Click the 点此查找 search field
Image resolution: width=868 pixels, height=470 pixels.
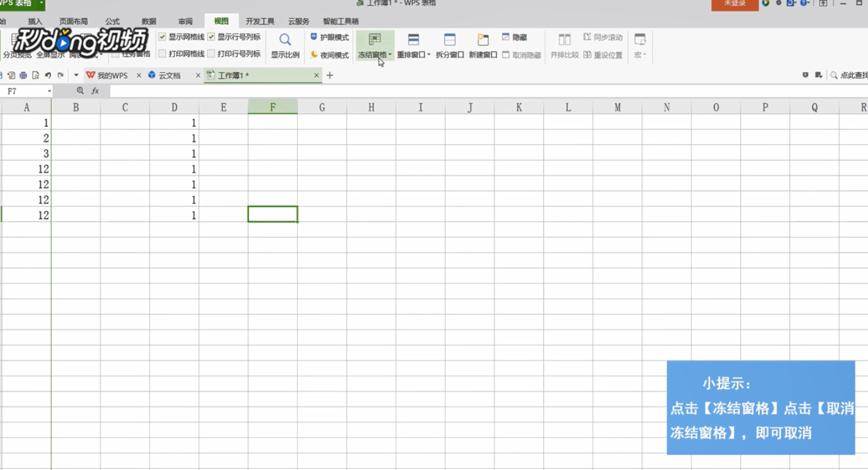(x=854, y=75)
